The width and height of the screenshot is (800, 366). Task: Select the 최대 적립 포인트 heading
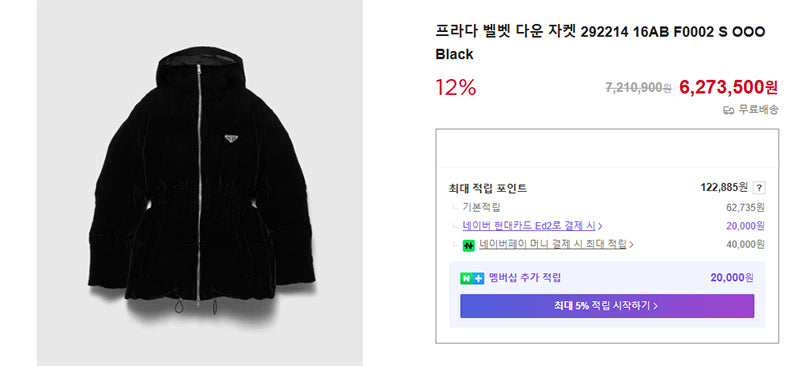(488, 188)
